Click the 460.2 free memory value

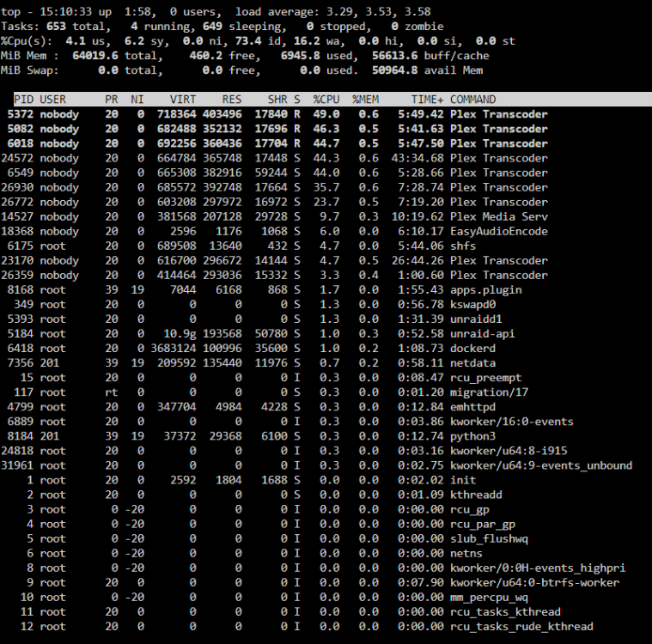[206, 56]
